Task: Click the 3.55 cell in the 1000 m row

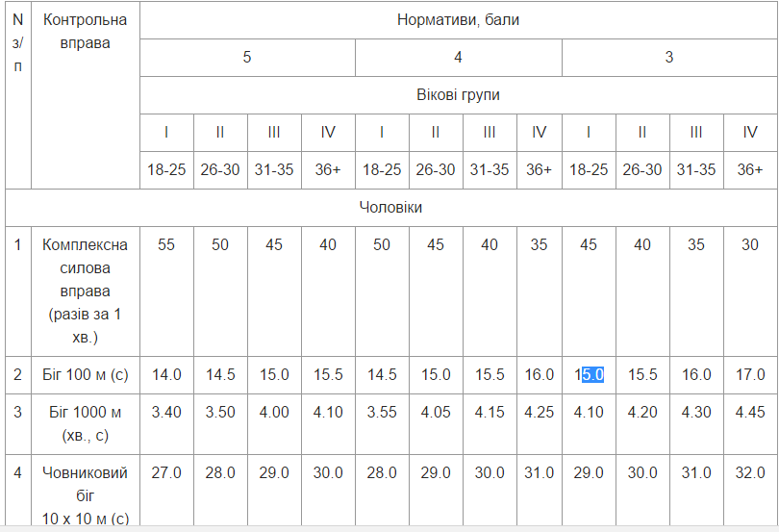Action: point(382,412)
